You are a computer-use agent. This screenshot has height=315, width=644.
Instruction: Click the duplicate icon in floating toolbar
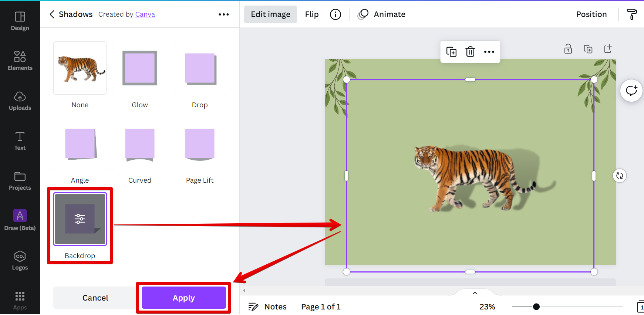click(451, 52)
